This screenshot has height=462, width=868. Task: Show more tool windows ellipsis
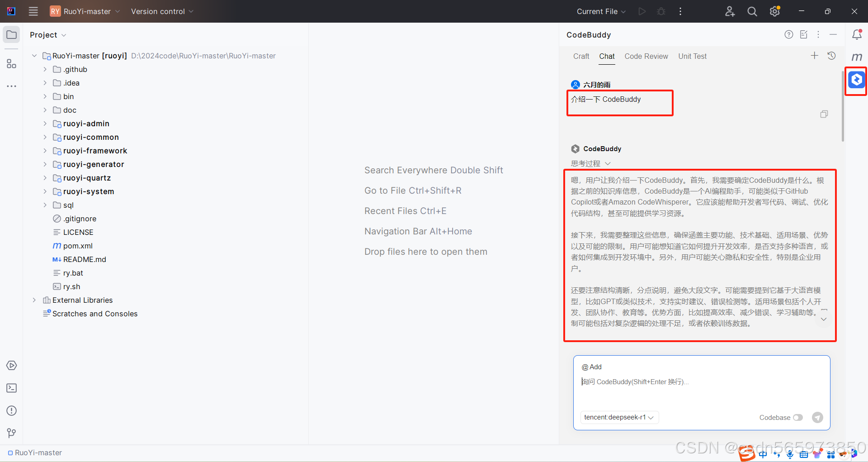pos(11,86)
